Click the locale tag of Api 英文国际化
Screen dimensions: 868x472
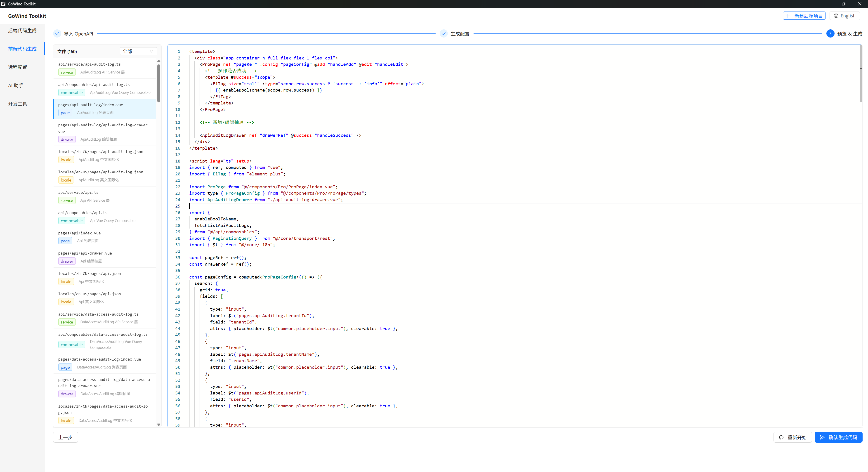coord(66,302)
